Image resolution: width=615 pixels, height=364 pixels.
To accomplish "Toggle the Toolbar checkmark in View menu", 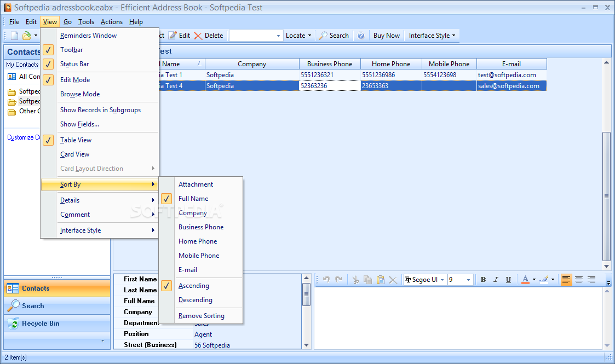I will point(48,50).
